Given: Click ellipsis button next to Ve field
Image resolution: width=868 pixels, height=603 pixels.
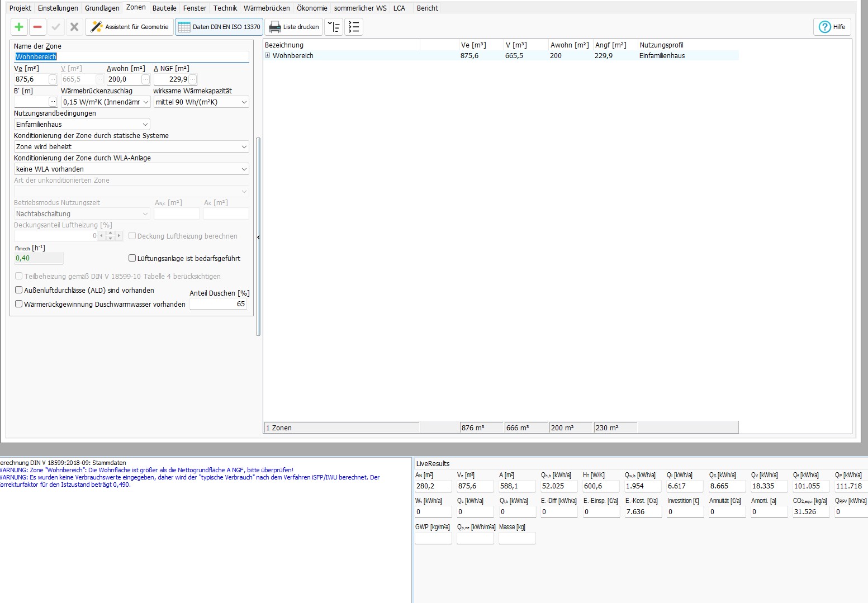Looking at the screenshot, I should click(x=53, y=79).
